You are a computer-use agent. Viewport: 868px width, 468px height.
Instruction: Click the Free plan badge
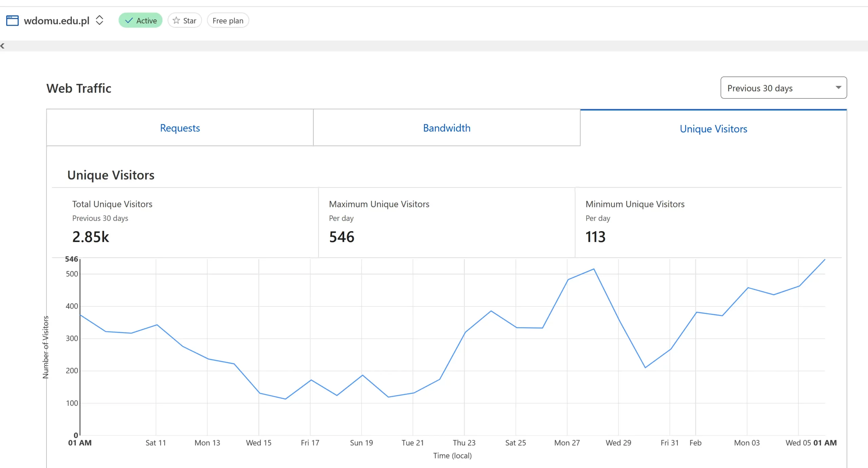(228, 20)
